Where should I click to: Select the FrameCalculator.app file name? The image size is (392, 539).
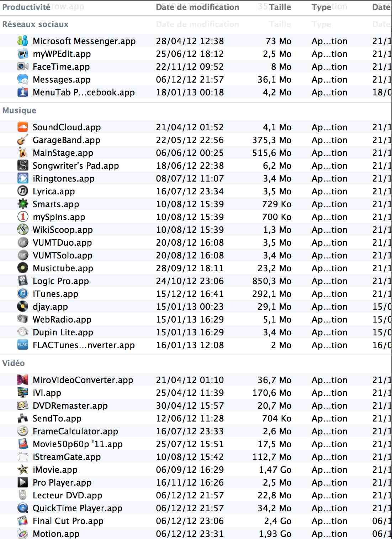pos(75,431)
